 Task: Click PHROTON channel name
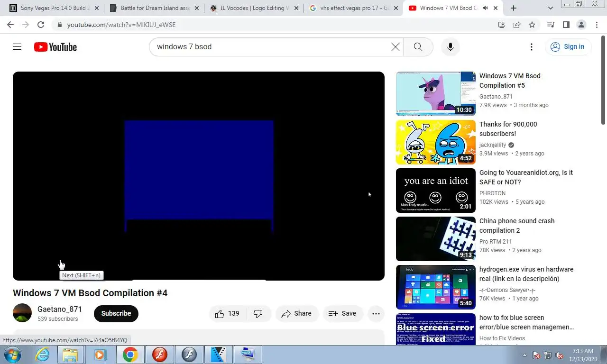click(x=492, y=193)
